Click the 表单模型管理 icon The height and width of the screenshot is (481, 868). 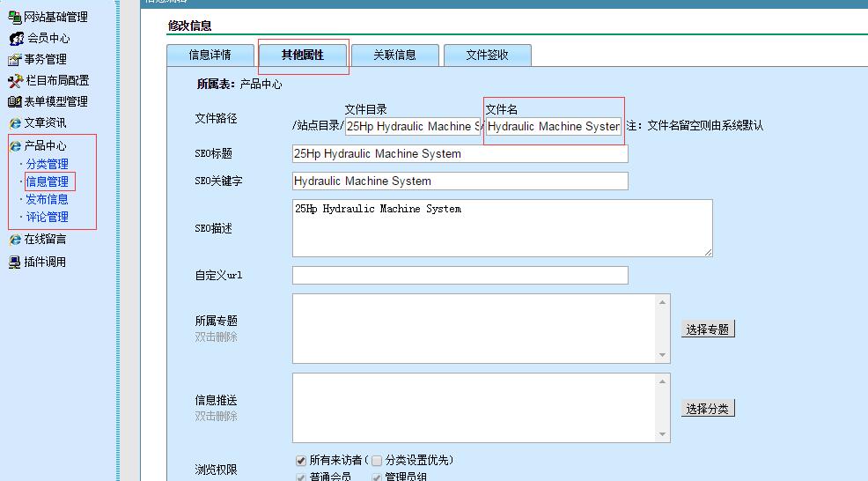pyautogui.click(x=15, y=101)
